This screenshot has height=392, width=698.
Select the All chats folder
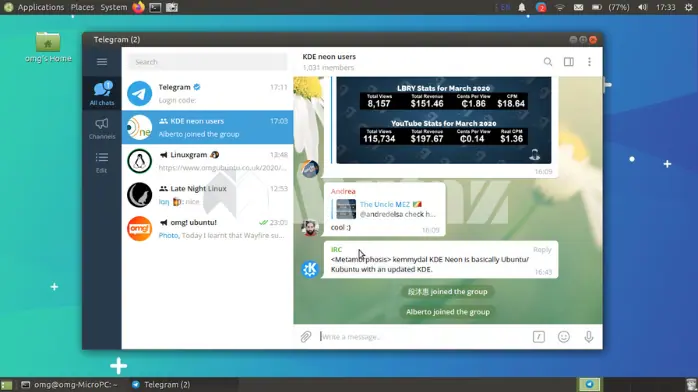click(x=102, y=93)
